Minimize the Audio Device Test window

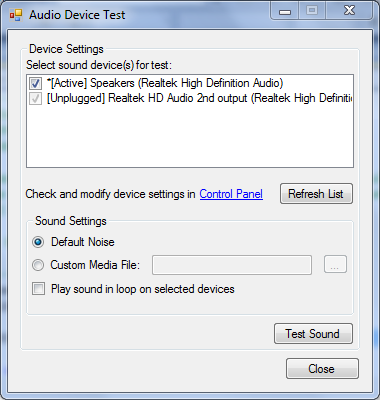tap(285, 11)
